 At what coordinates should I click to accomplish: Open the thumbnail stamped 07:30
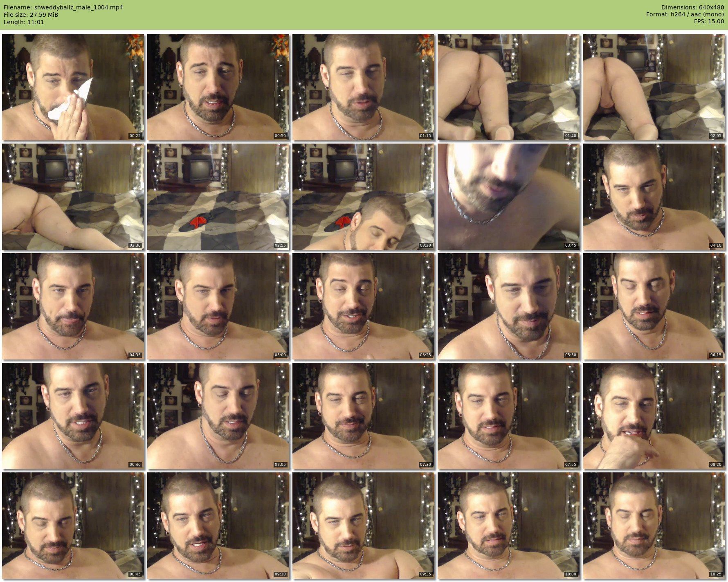pos(363,416)
